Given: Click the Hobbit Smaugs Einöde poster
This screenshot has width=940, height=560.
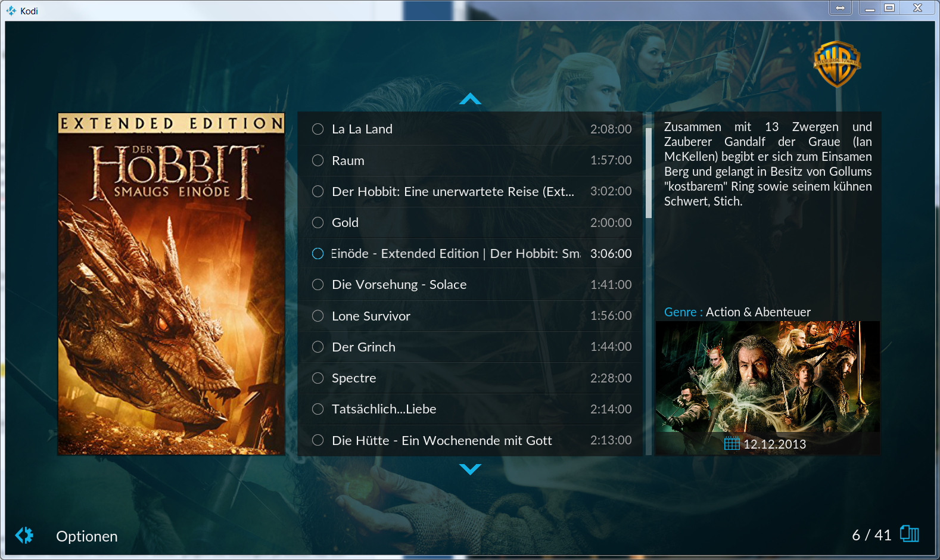Looking at the screenshot, I should [171, 284].
